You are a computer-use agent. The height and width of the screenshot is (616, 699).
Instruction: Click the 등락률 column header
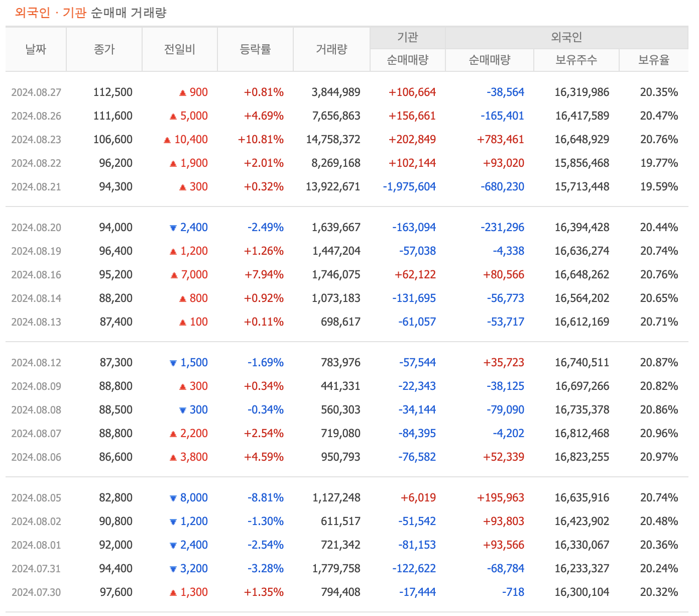(x=255, y=49)
